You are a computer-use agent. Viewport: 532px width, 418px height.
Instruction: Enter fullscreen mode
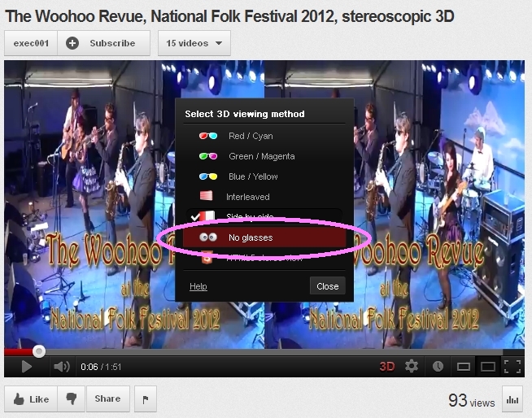pyautogui.click(x=512, y=367)
